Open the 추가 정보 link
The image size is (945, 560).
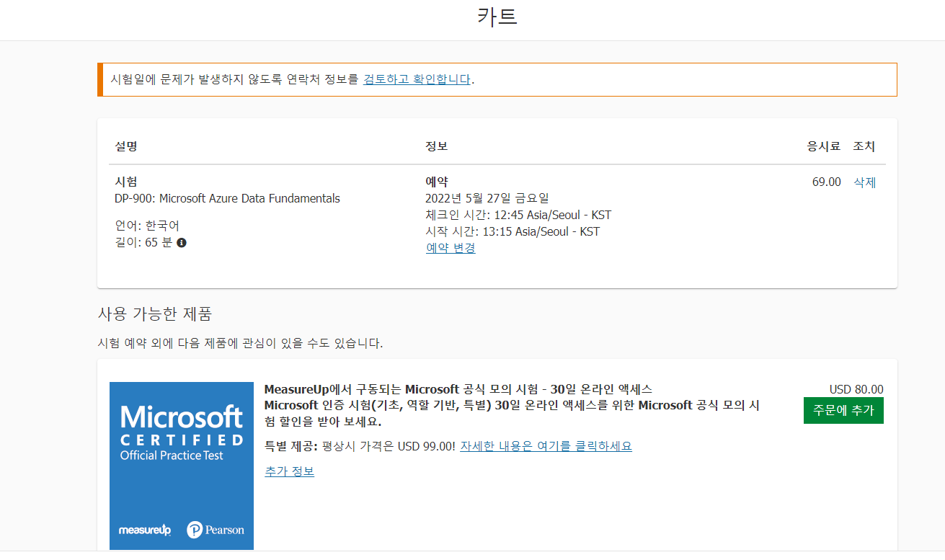point(289,471)
